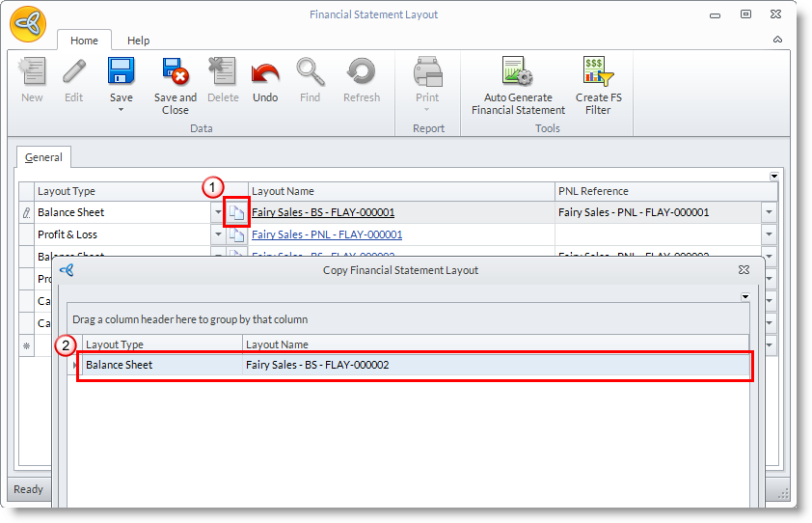Copy layout for Balance Sheet FLAY-000001 row

(x=236, y=212)
